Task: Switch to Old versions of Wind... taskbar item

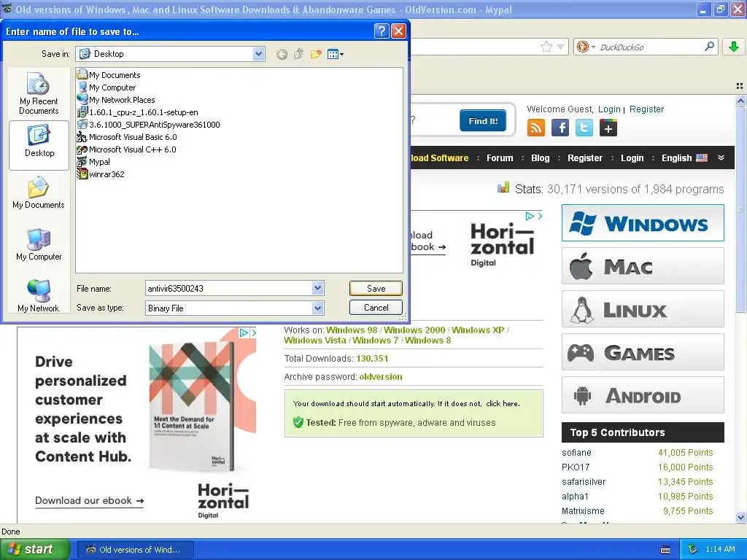Action: tap(135, 550)
